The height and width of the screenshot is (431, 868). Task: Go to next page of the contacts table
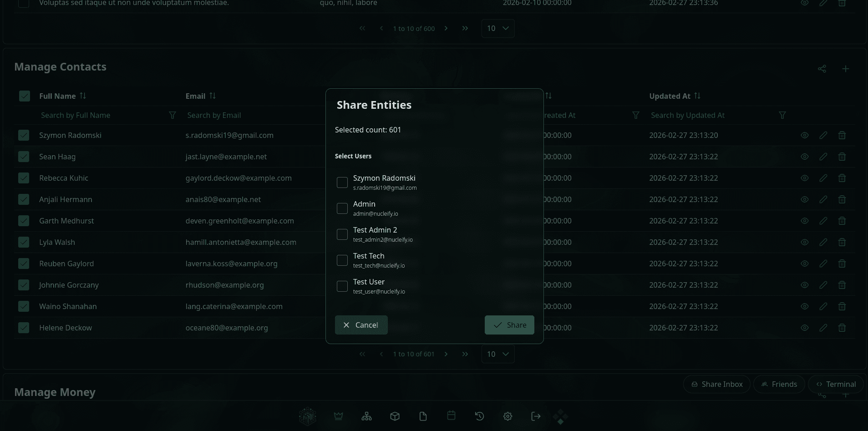446,354
